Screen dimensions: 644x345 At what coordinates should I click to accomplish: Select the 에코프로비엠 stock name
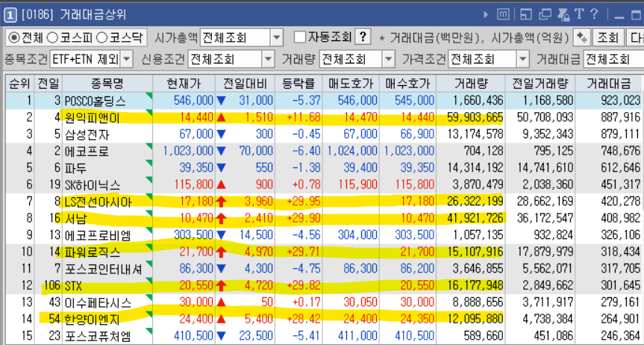pyautogui.click(x=98, y=236)
